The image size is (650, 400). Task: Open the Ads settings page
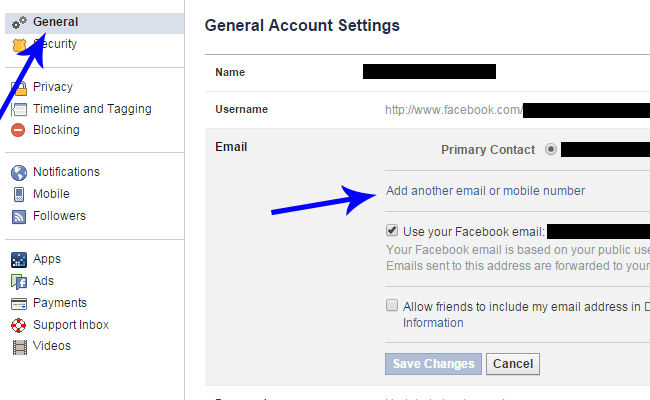click(x=43, y=281)
